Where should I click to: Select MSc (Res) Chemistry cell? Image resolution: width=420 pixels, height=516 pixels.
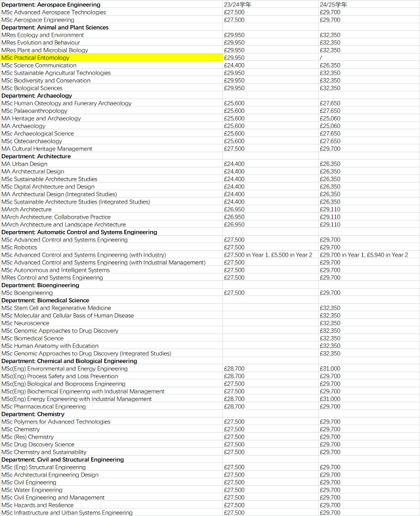click(x=112, y=437)
